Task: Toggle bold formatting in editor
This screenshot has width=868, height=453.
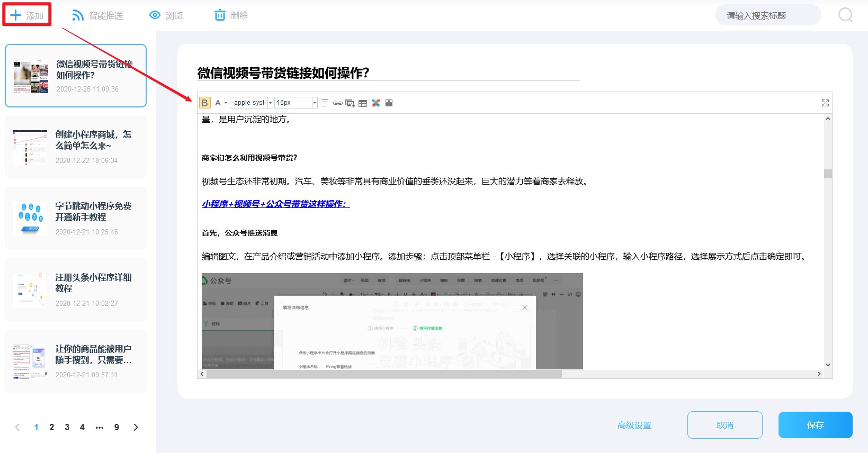Action: [x=204, y=103]
